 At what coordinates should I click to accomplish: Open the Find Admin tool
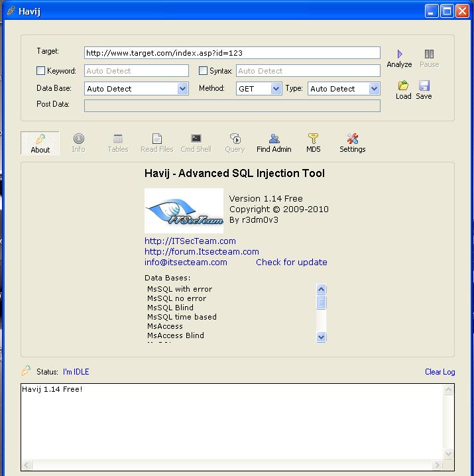coord(274,143)
